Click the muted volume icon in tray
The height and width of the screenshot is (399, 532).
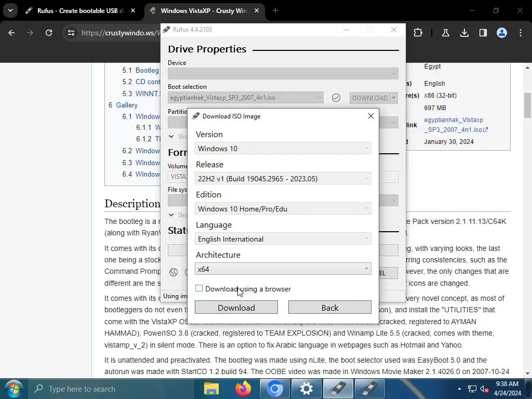[x=484, y=389]
